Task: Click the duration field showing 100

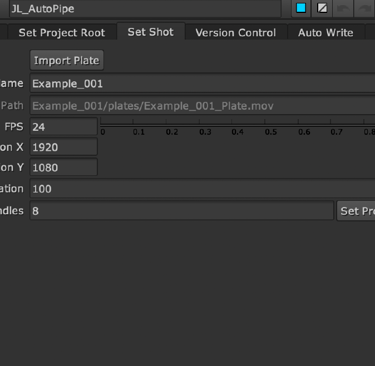Action: click(x=202, y=189)
